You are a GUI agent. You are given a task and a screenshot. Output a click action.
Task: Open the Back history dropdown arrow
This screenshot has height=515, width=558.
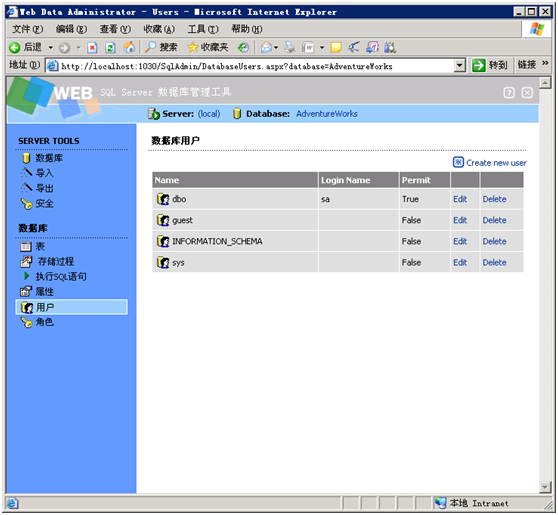coord(51,47)
